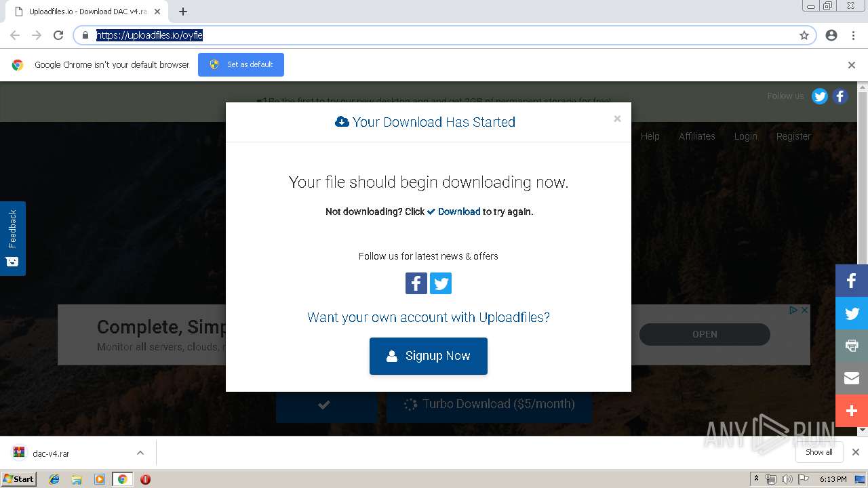This screenshot has width=868, height=488.
Task: Open the Login menu item
Action: tap(745, 136)
